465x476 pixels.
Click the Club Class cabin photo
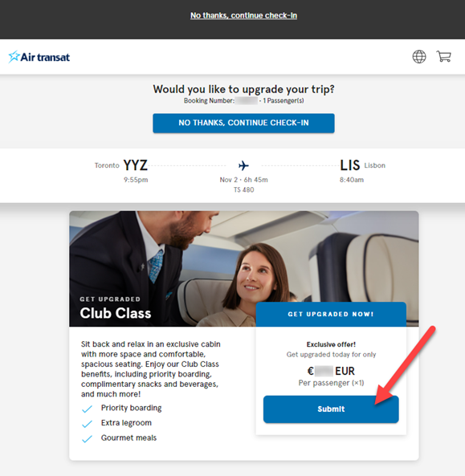pos(244,269)
